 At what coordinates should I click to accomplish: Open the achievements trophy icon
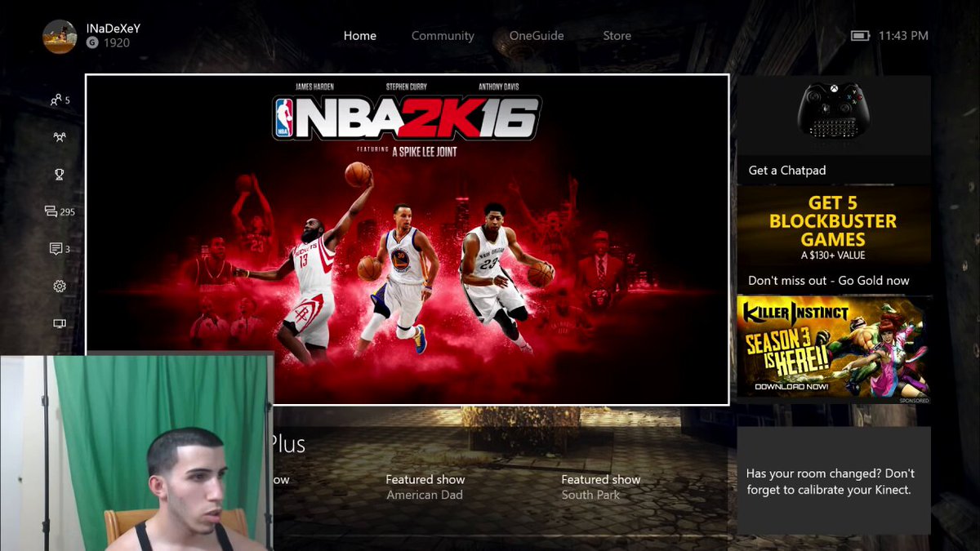coord(60,175)
